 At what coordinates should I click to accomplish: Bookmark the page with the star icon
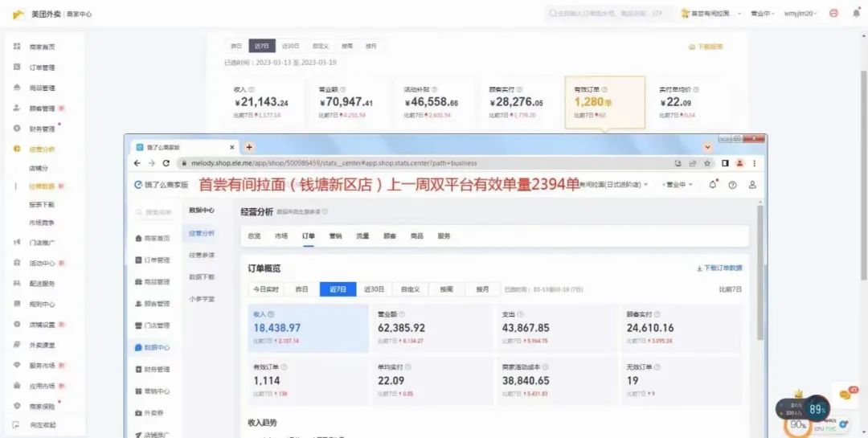tap(707, 163)
